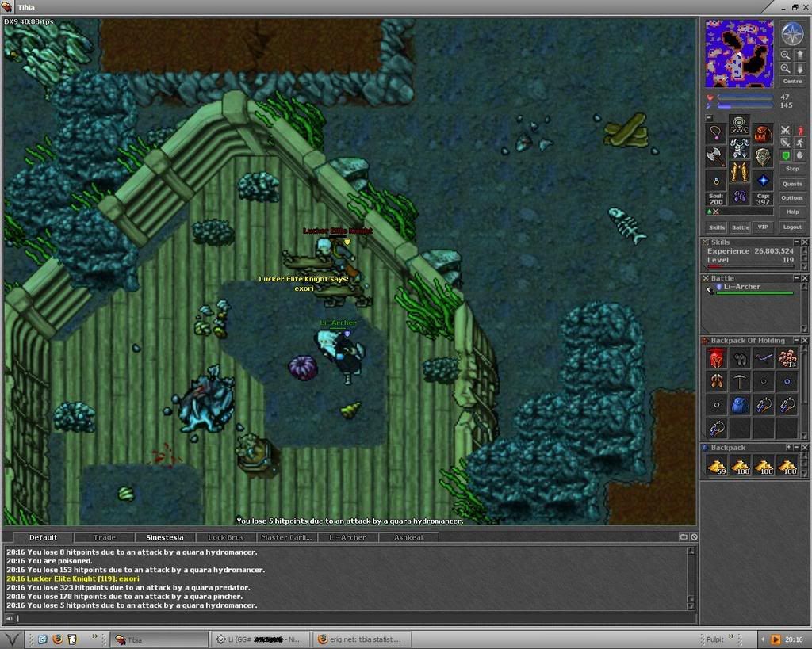Open the Options dialog

point(792,197)
